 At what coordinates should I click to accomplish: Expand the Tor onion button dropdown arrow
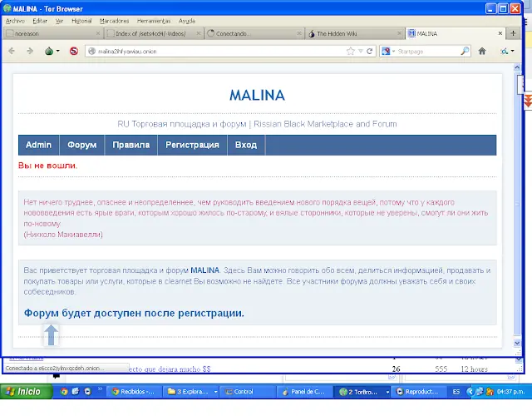tap(58, 51)
